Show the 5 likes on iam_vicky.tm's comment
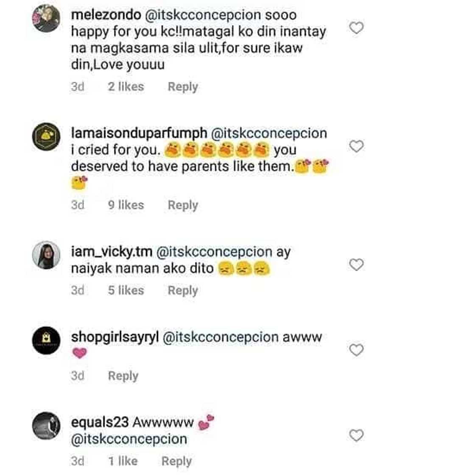 pos(126,291)
